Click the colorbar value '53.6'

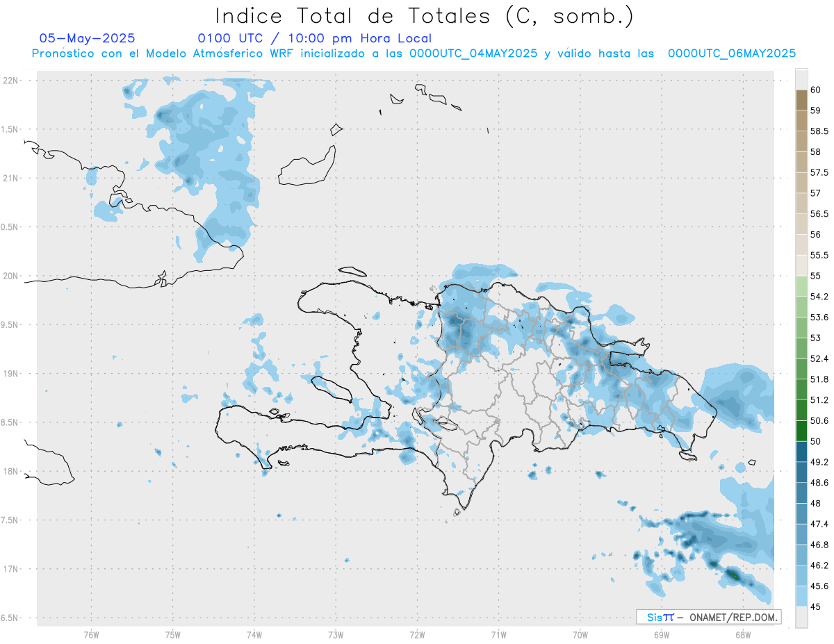click(x=819, y=317)
